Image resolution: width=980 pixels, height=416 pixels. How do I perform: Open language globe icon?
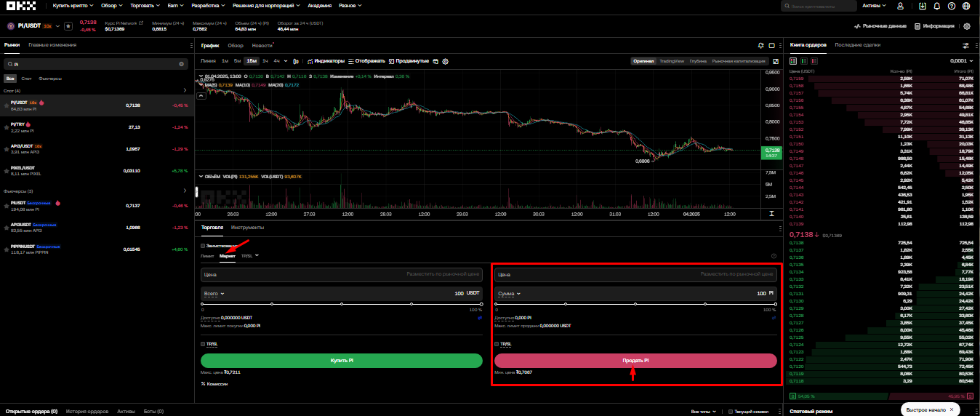[966, 6]
